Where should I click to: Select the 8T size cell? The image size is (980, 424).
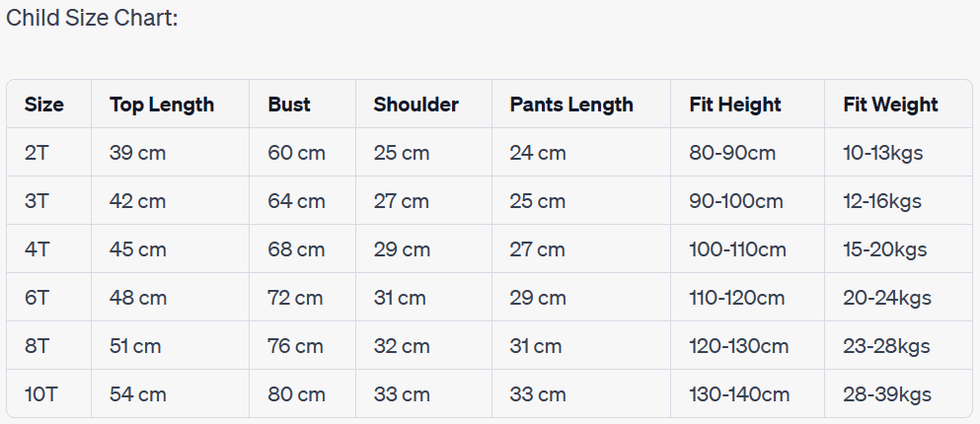tap(37, 346)
